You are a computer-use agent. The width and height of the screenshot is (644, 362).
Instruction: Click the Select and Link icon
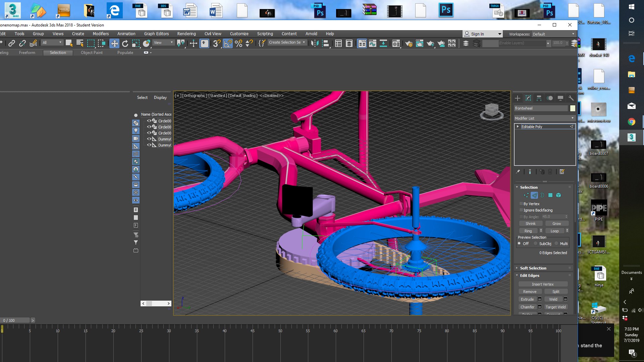[12, 43]
